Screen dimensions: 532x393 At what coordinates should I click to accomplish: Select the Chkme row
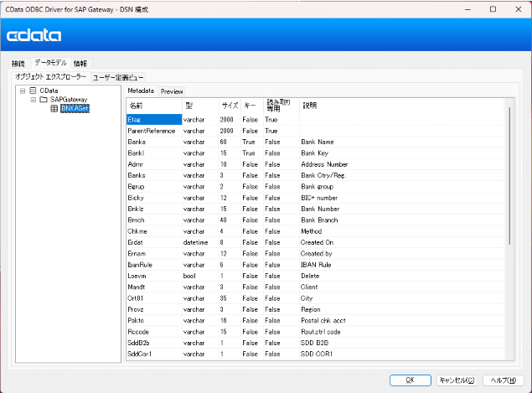click(316, 231)
